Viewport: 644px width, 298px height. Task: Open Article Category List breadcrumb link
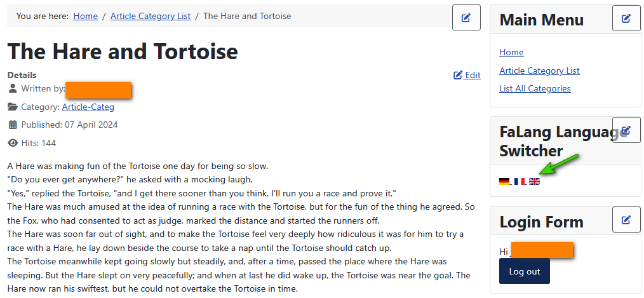point(151,16)
